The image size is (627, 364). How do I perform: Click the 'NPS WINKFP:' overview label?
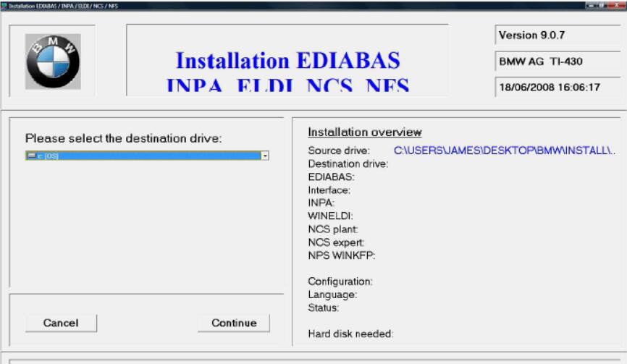click(x=342, y=255)
